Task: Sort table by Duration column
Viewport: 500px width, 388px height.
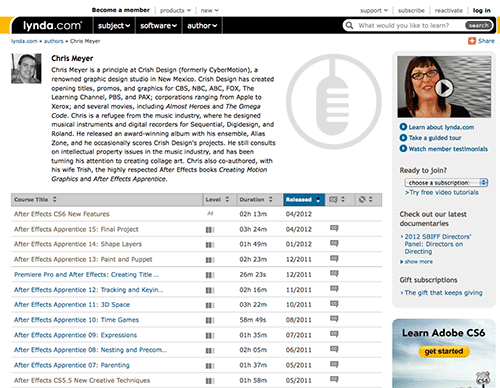Action: pyautogui.click(x=260, y=199)
